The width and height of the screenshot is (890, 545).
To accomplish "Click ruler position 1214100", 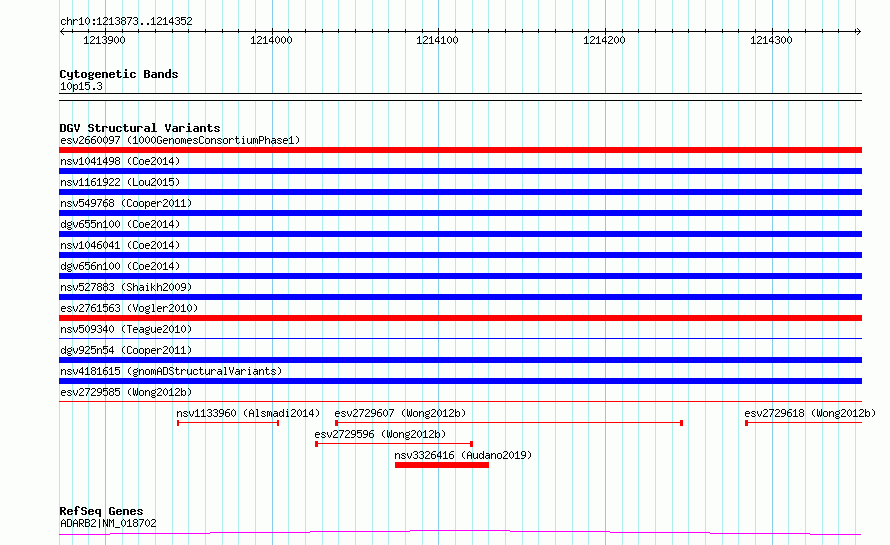I will tap(438, 40).
